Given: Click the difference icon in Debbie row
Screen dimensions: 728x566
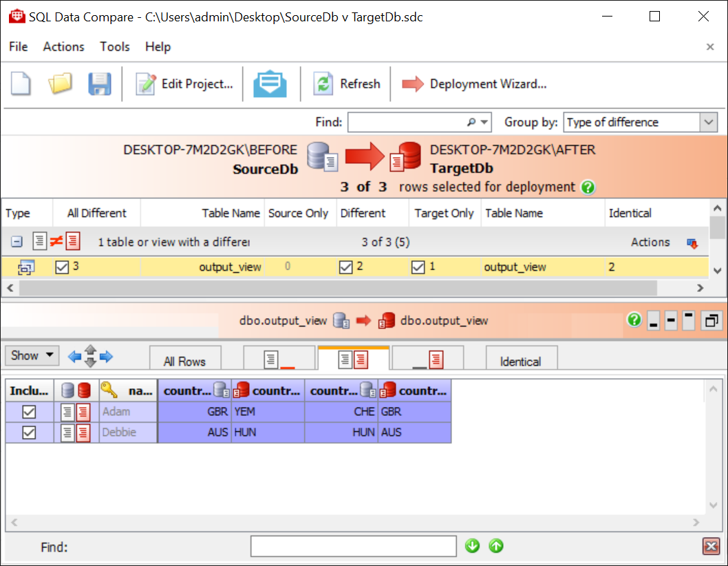Looking at the screenshot, I should [x=76, y=432].
